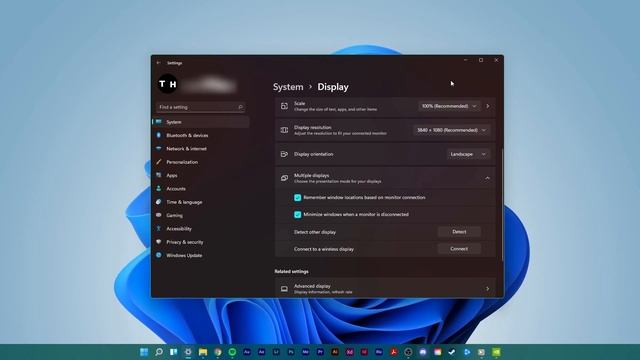Screen dimensions: 640x360
Task: Open Scale advanced options chevron arrow
Action: coord(488,106)
